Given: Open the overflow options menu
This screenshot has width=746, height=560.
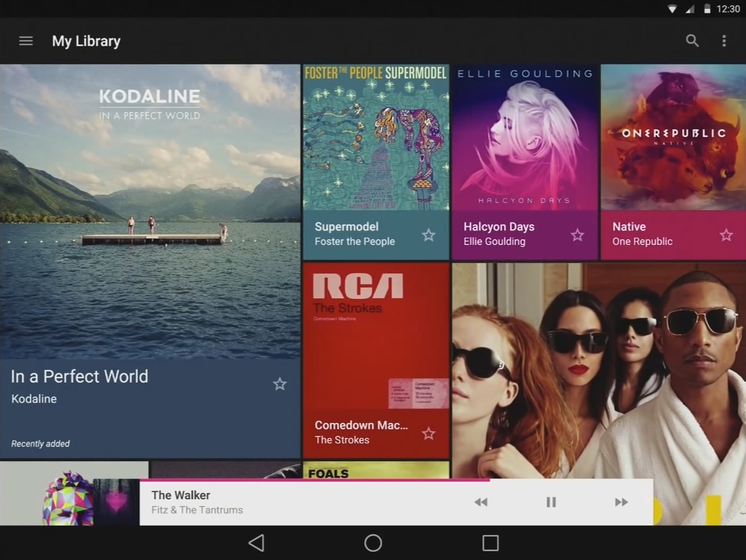Looking at the screenshot, I should pyautogui.click(x=724, y=41).
